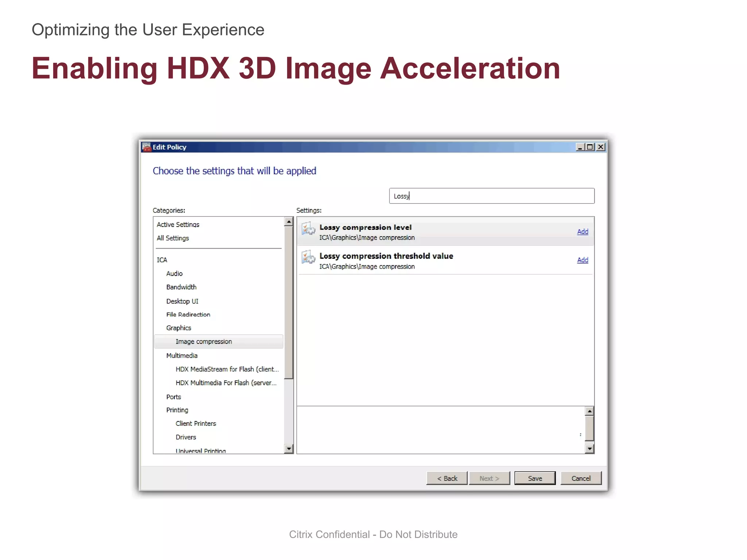Click the description pane scrollbar thumb
This screenshot has height=560, width=747.
[x=589, y=428]
